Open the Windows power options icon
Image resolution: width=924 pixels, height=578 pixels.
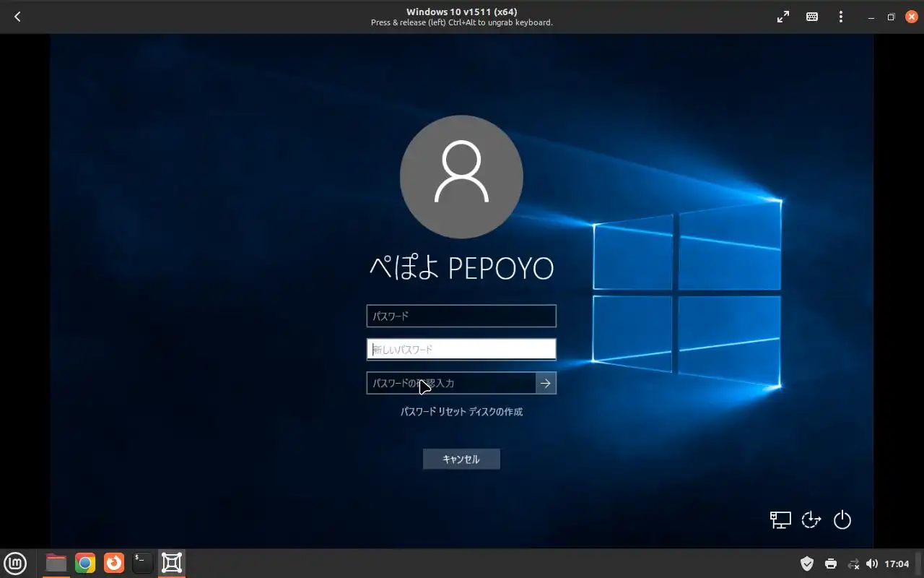click(842, 519)
